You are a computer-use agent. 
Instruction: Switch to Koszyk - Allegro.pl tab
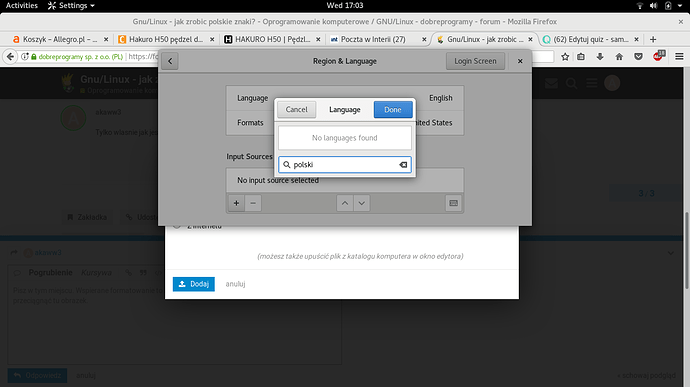(60, 39)
